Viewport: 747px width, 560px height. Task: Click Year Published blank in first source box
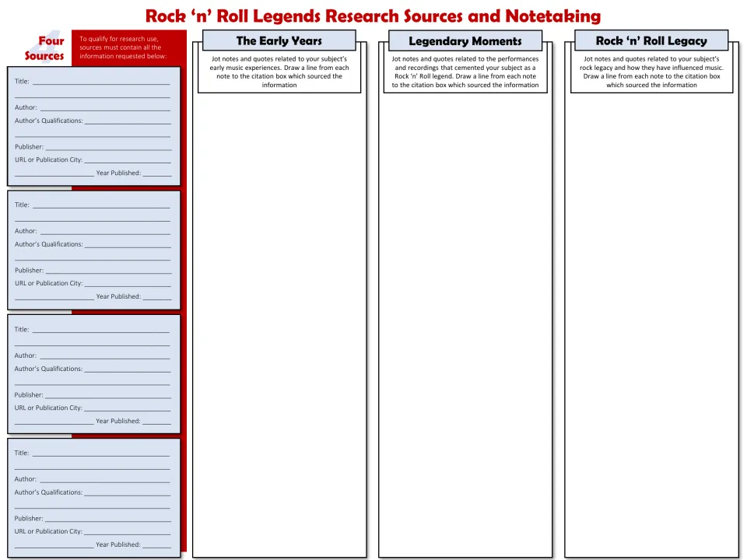pyautogui.click(x=157, y=173)
